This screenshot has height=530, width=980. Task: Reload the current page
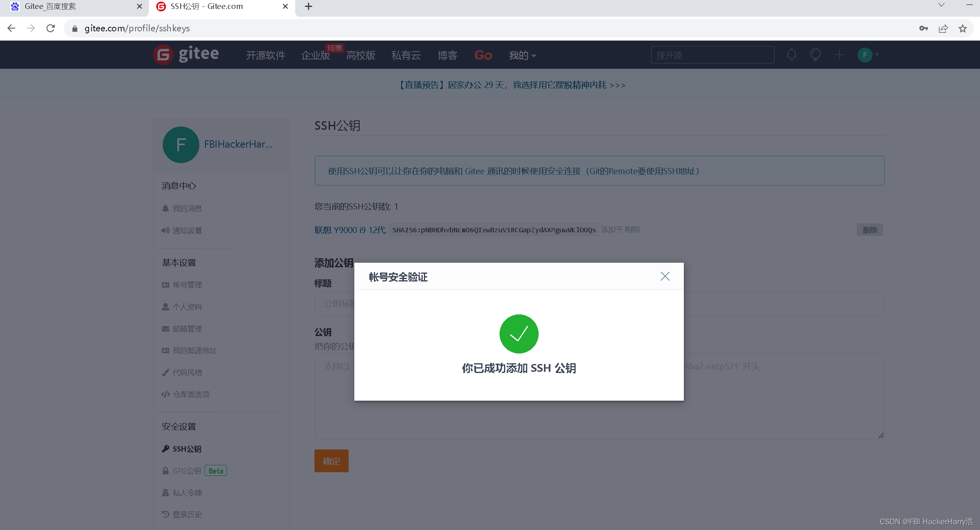tap(50, 28)
